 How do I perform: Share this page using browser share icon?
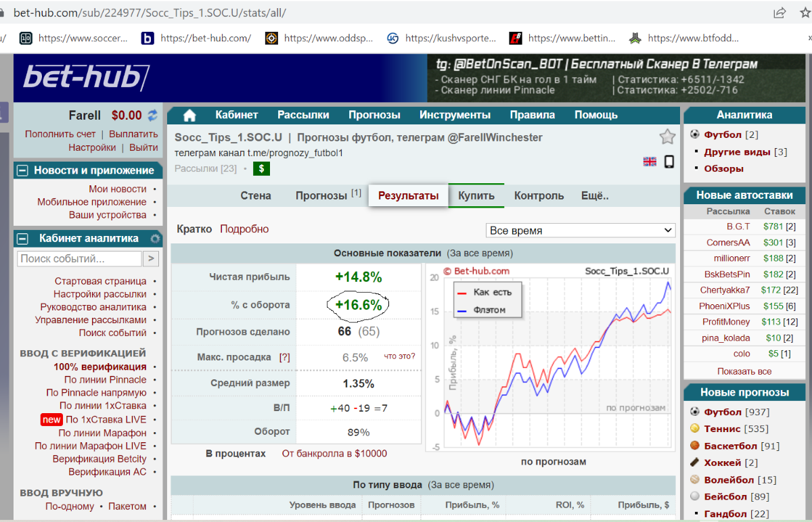pyautogui.click(x=780, y=13)
